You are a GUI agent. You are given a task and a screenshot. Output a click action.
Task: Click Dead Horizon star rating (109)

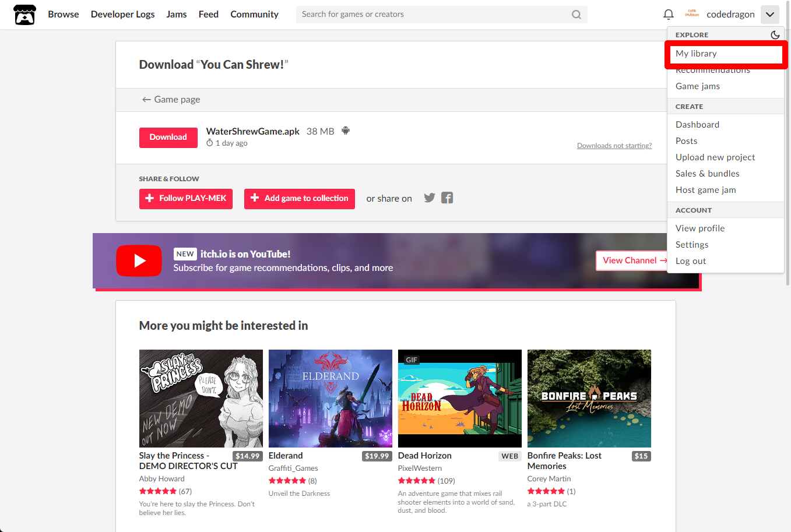(427, 481)
